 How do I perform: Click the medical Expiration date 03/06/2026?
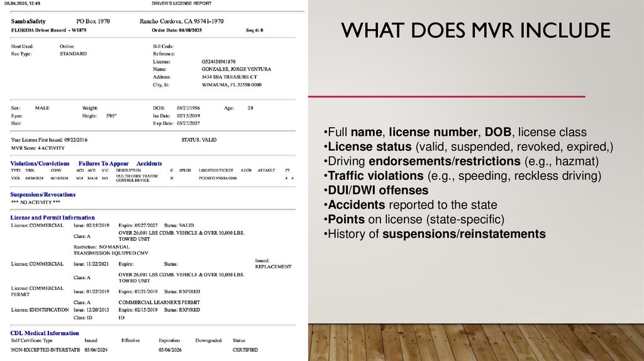170,350
